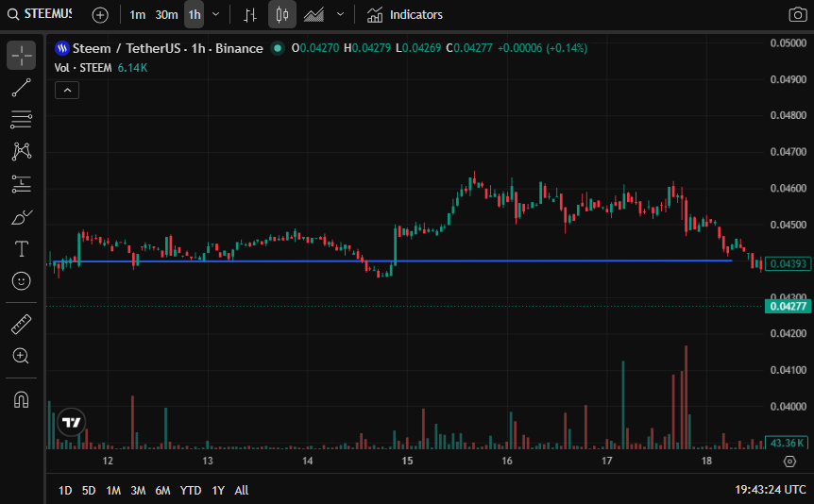This screenshot has width=814, height=504.
Task: Activate the zoom in tool
Action: [22, 356]
